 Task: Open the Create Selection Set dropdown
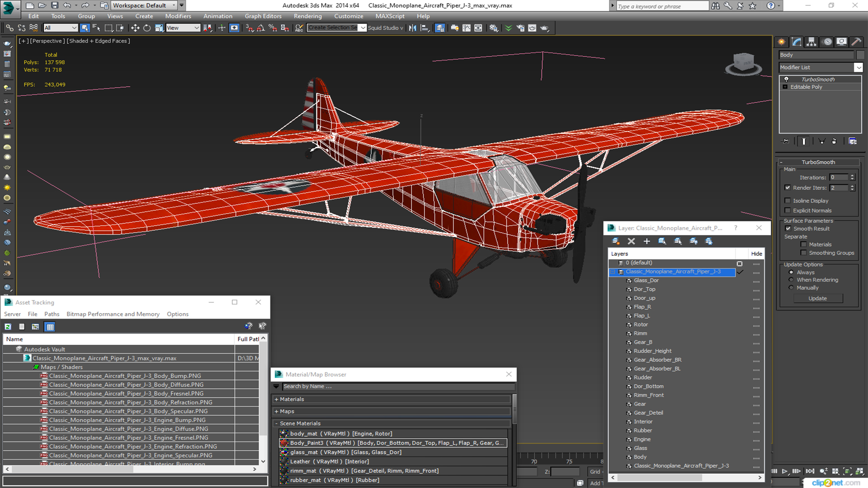(x=363, y=28)
